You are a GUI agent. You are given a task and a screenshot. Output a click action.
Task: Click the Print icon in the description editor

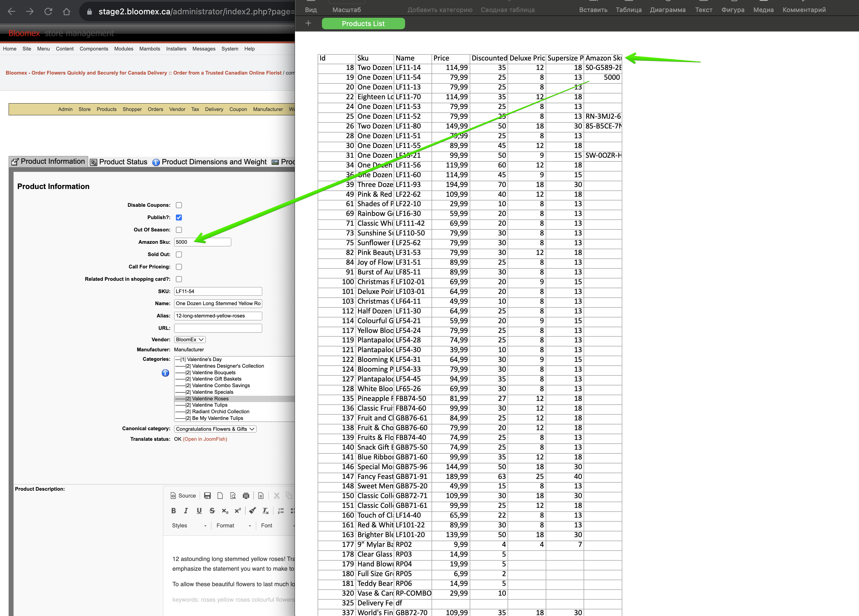pos(246,496)
